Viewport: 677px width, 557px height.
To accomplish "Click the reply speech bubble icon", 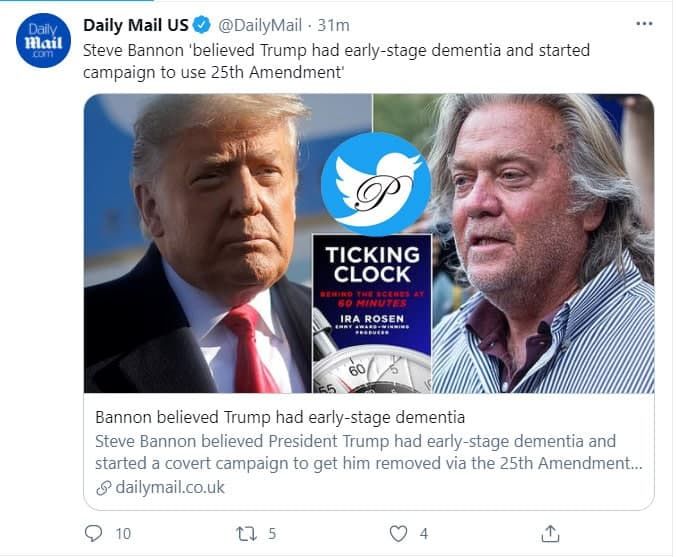I will pos(94,534).
